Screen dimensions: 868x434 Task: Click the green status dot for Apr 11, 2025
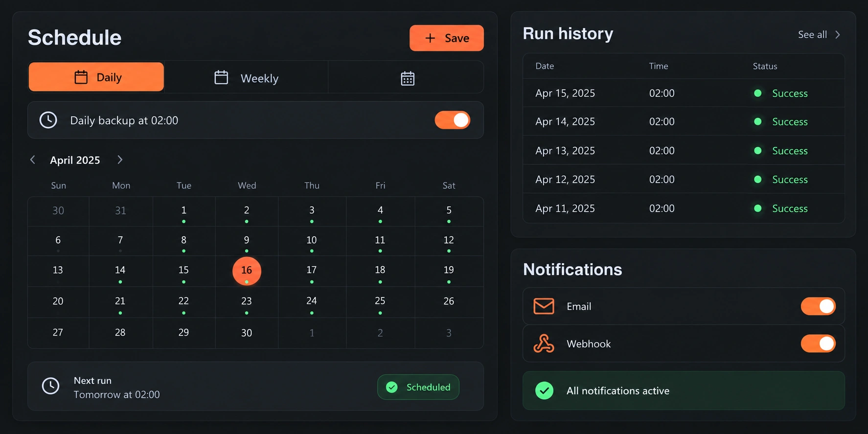(x=757, y=208)
